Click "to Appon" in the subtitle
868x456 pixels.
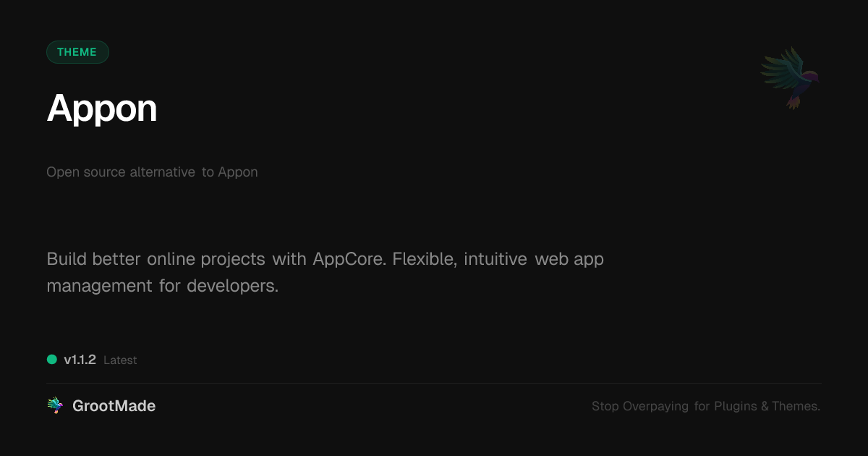(230, 172)
